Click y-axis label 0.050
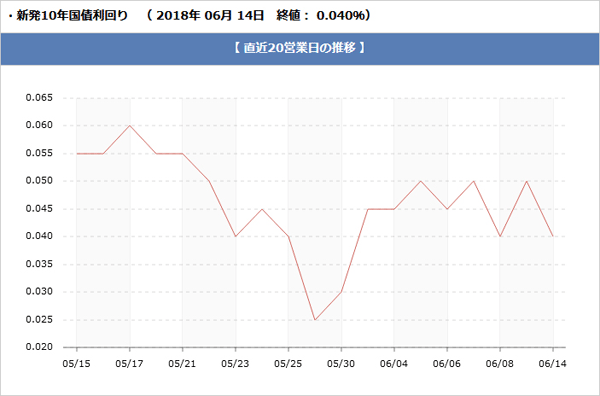600x396 pixels. [x=39, y=181]
